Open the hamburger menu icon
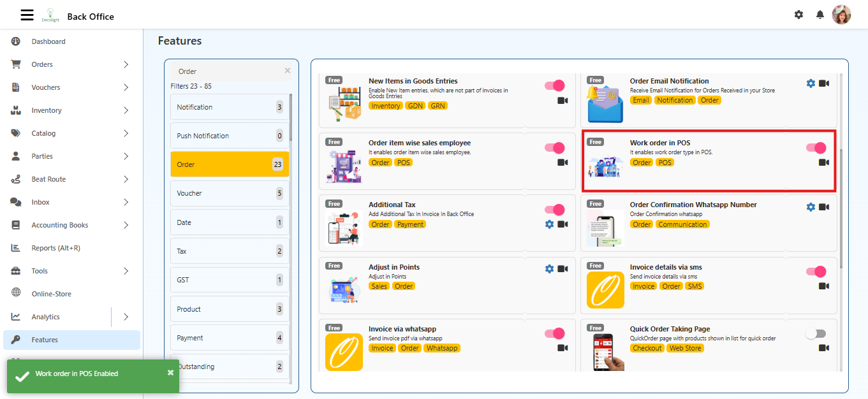This screenshot has height=399, width=868. (x=27, y=15)
